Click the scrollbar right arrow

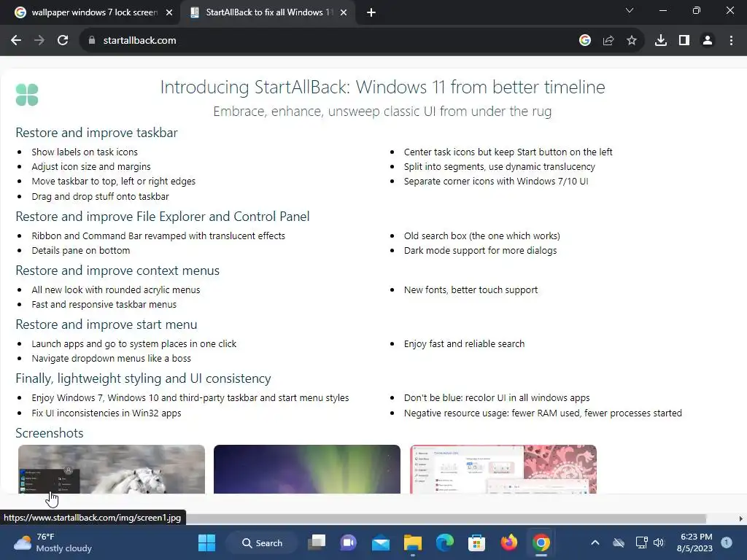741,518
